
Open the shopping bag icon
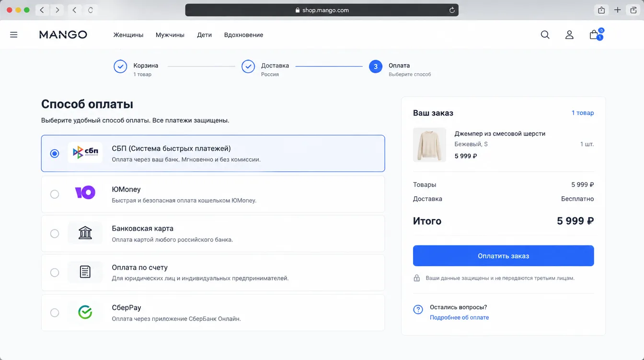[594, 34]
